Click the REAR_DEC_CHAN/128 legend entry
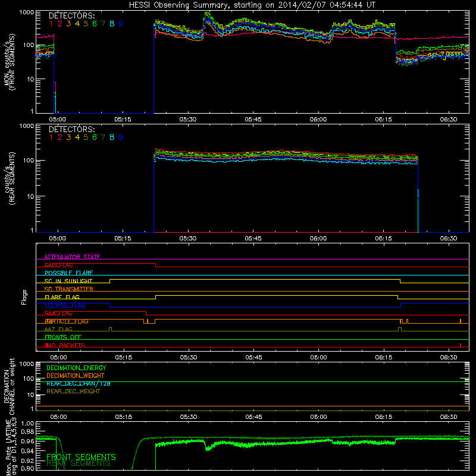The width and height of the screenshot is (476, 476). click(79, 383)
